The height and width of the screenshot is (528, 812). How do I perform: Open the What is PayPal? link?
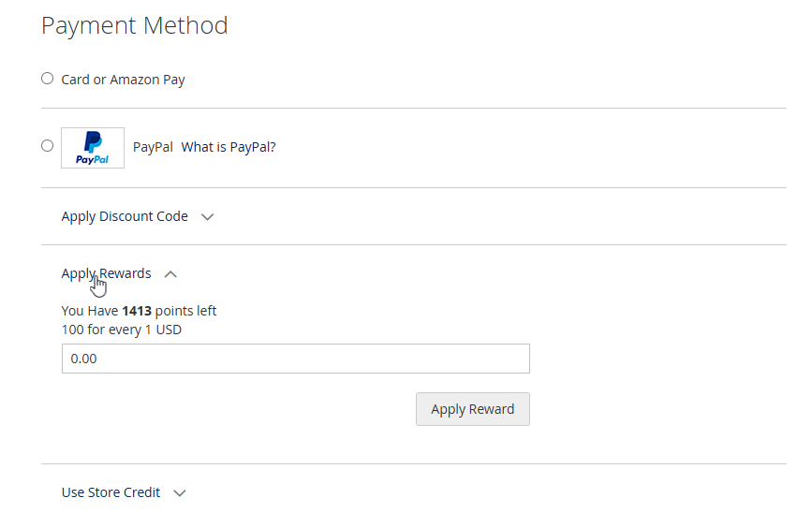(229, 147)
